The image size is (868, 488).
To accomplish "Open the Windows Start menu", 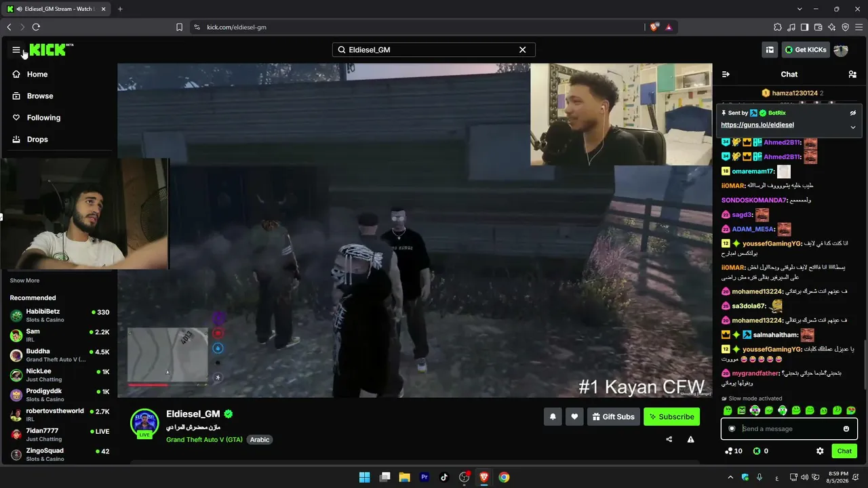I will [364, 477].
